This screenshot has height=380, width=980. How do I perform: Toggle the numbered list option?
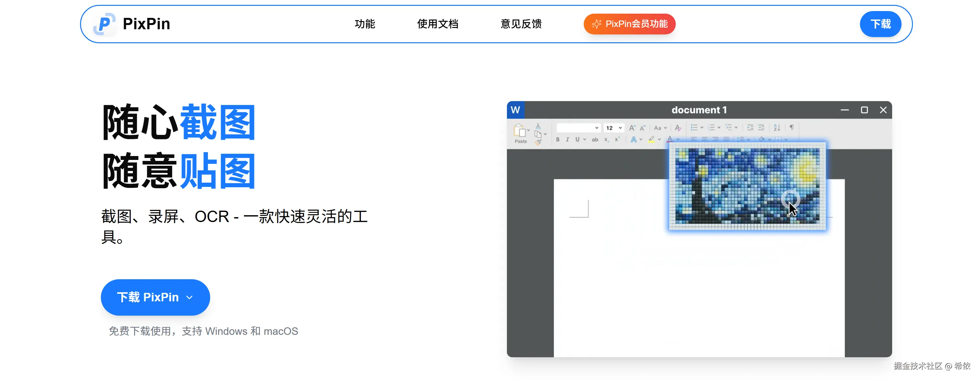point(712,128)
